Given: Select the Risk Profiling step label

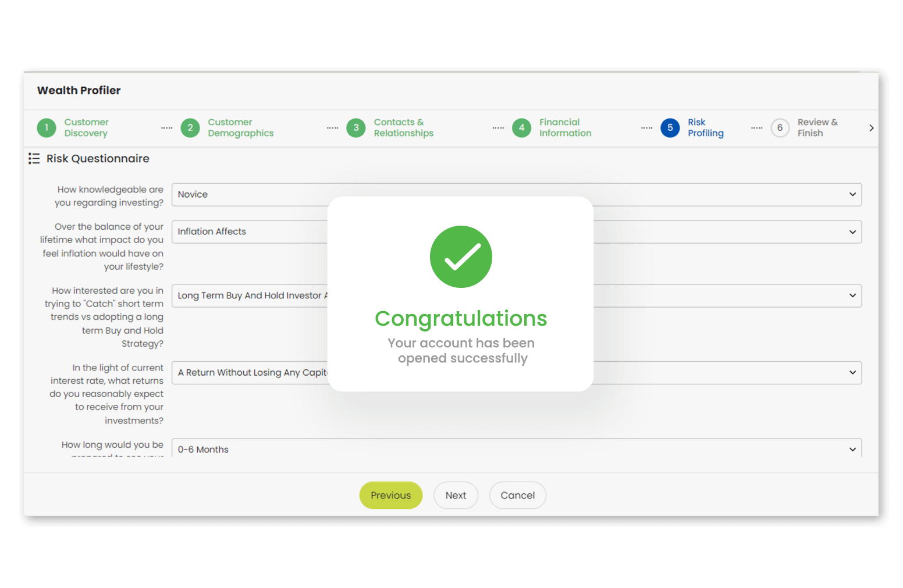Looking at the screenshot, I should [706, 128].
